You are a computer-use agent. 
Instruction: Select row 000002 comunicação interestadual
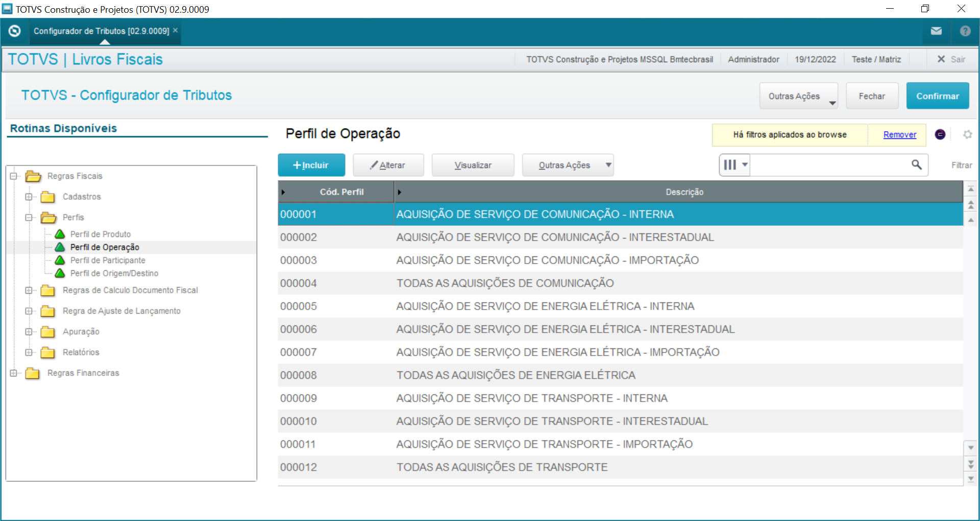click(x=620, y=238)
